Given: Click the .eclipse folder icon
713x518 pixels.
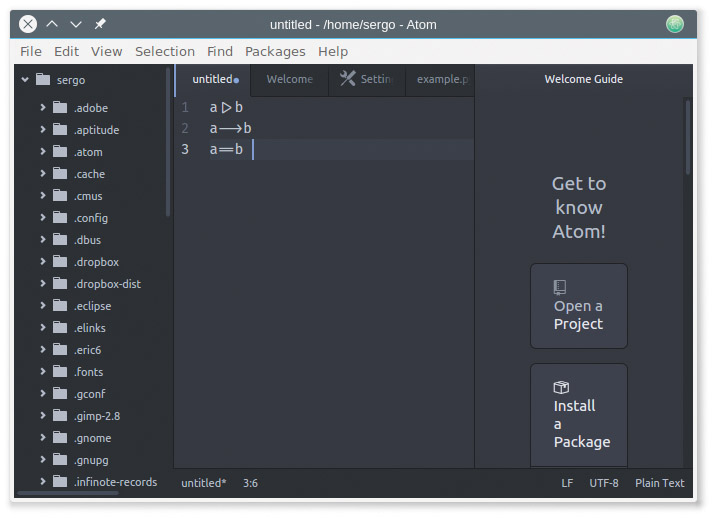Looking at the screenshot, I should click(x=60, y=305).
